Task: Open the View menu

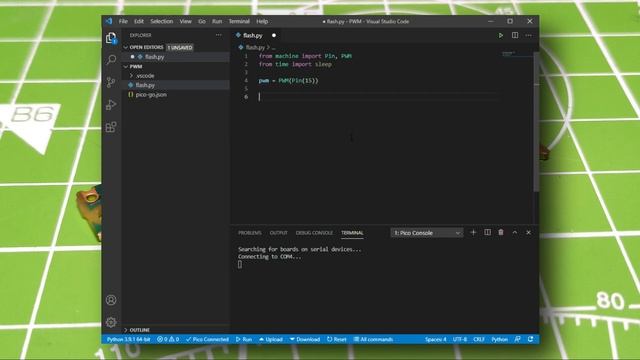Action: pos(185,21)
